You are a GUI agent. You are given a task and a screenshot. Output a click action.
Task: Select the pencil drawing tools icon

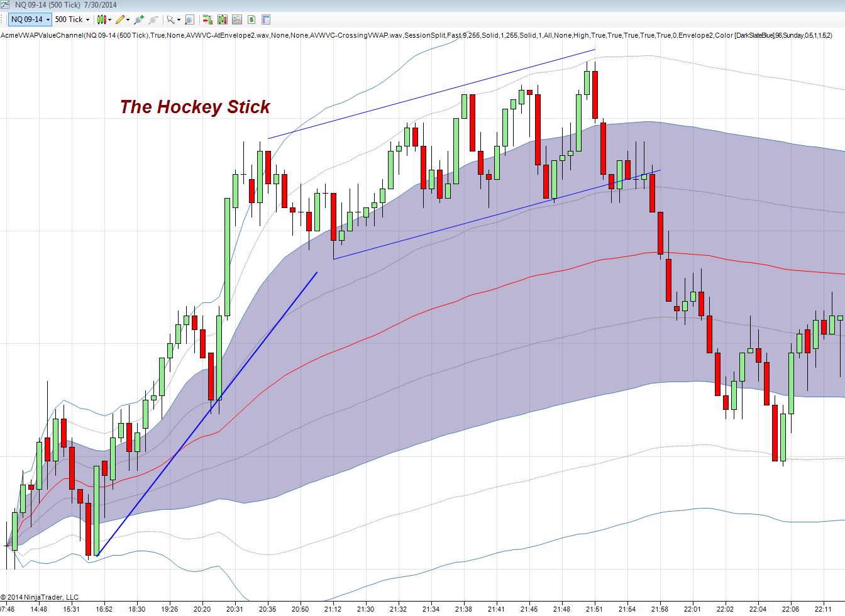(119, 19)
